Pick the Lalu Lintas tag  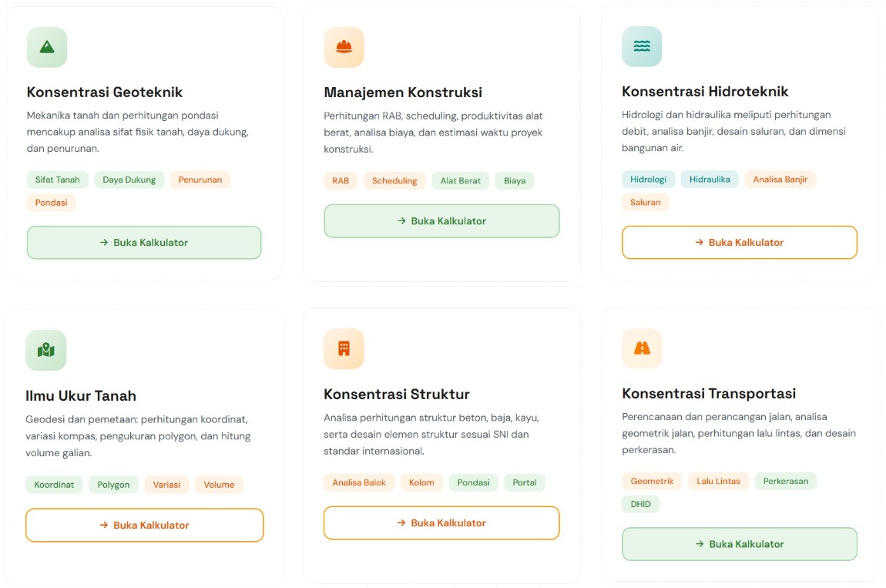click(x=718, y=482)
